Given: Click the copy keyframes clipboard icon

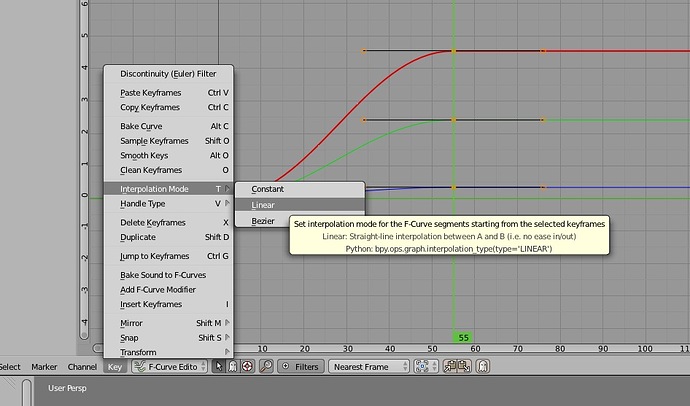Looking at the screenshot, I should click(450, 366).
